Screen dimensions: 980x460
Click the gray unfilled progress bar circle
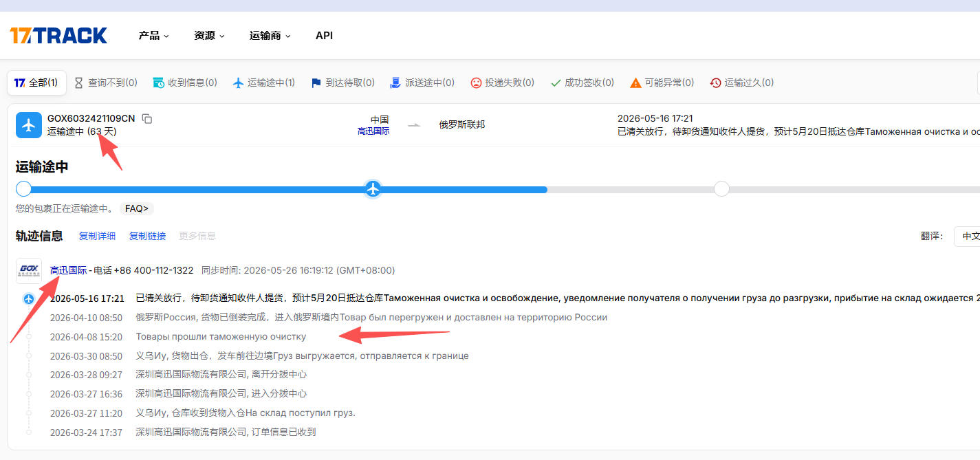pos(721,188)
